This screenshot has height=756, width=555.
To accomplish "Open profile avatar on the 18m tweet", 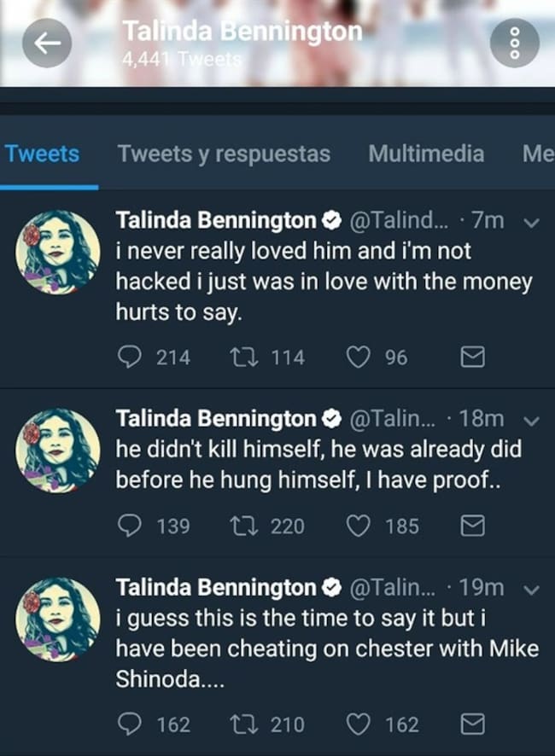I will (x=58, y=451).
